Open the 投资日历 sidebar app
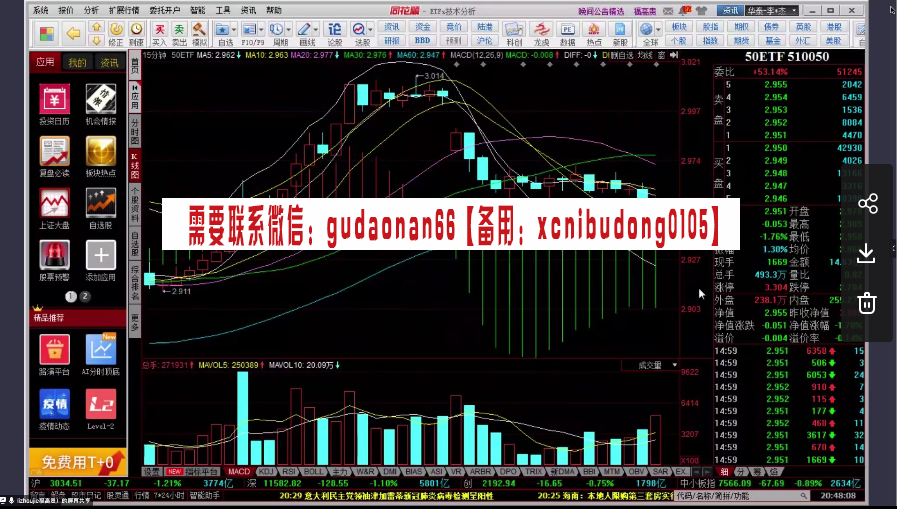 click(54, 104)
